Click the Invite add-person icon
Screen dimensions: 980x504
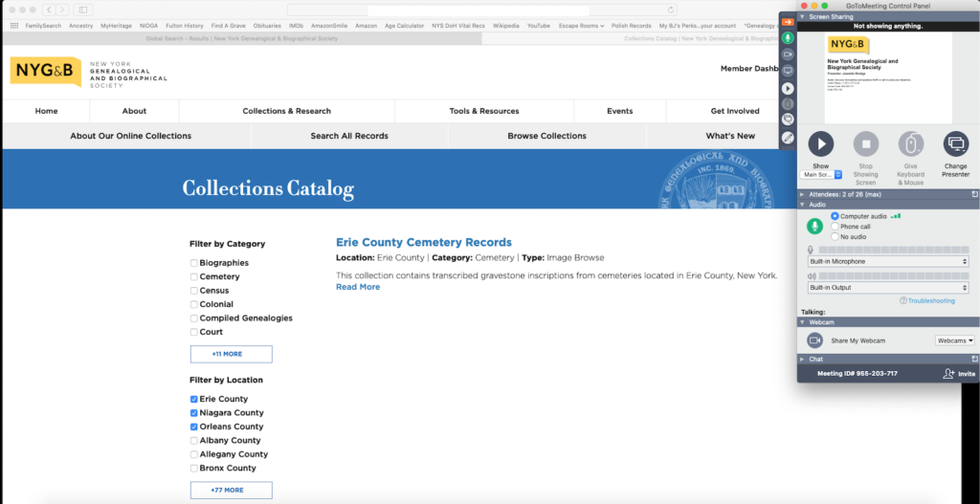948,374
